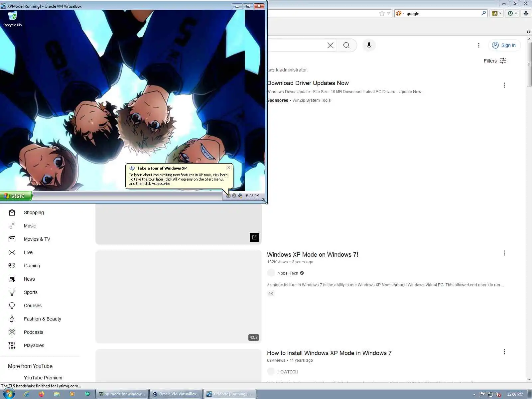This screenshot has width=532, height=399.
Task: Open options menu for the Driver Updates ad
Action: 504,85
